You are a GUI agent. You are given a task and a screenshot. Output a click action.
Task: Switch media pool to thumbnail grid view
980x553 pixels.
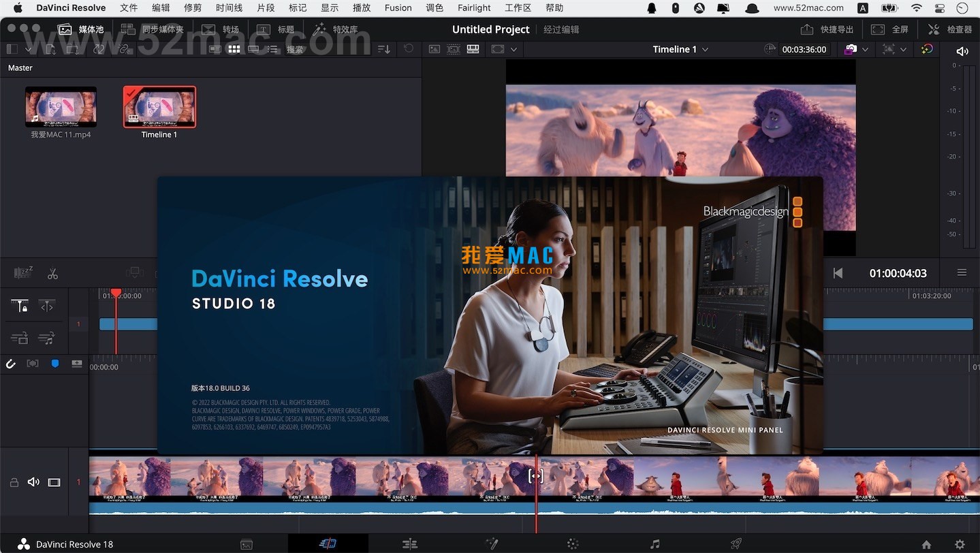coord(234,49)
